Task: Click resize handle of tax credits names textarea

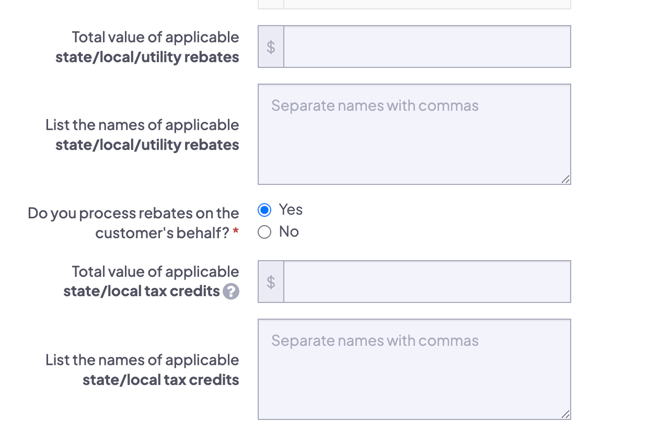Action: click(x=565, y=414)
